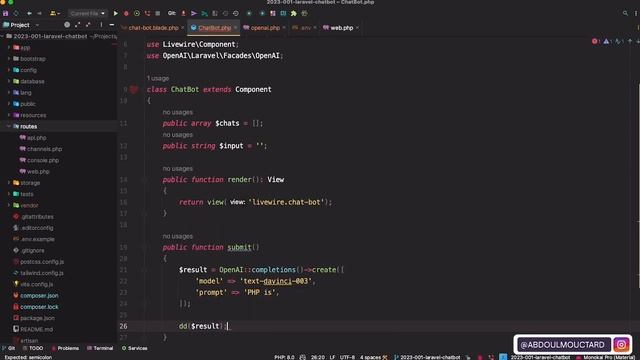Expand the database folder arrow
640x360 pixels.
pyautogui.click(x=9, y=82)
